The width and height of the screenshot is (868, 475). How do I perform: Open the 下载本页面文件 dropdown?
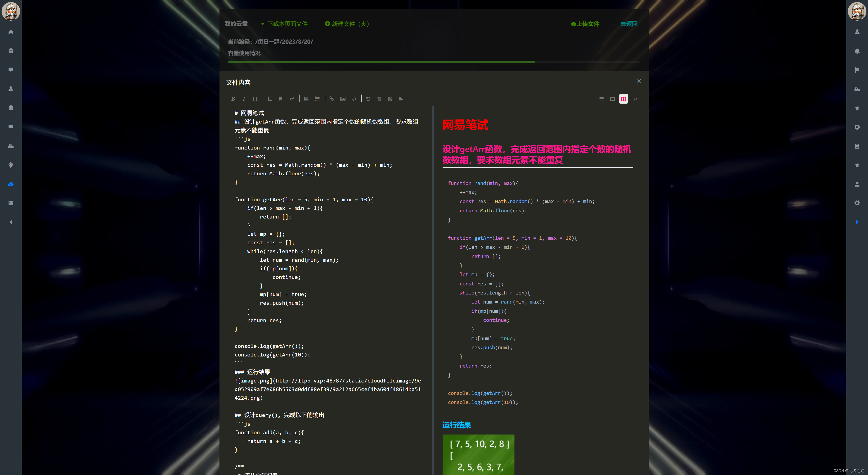pyautogui.click(x=284, y=24)
